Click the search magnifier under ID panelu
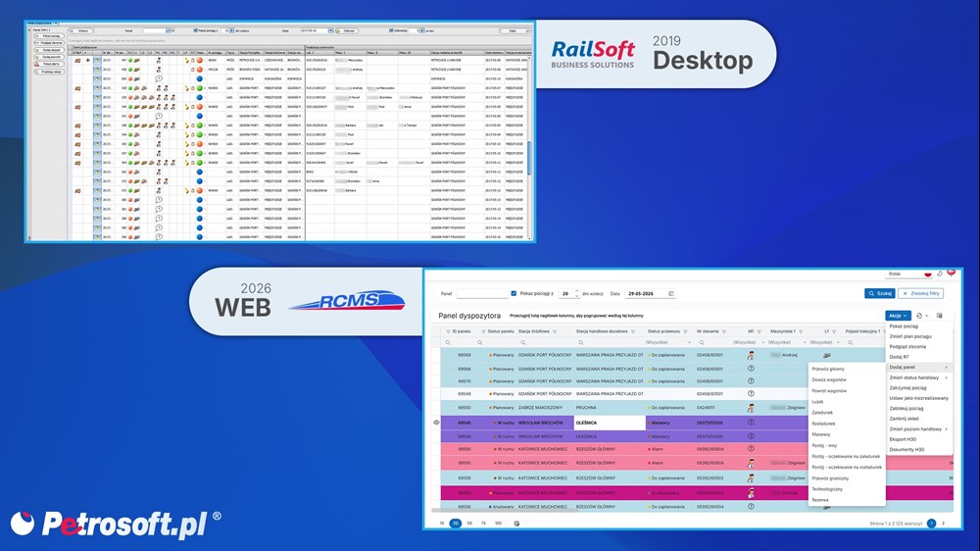Viewport: 980px width, 551px height. [x=448, y=343]
